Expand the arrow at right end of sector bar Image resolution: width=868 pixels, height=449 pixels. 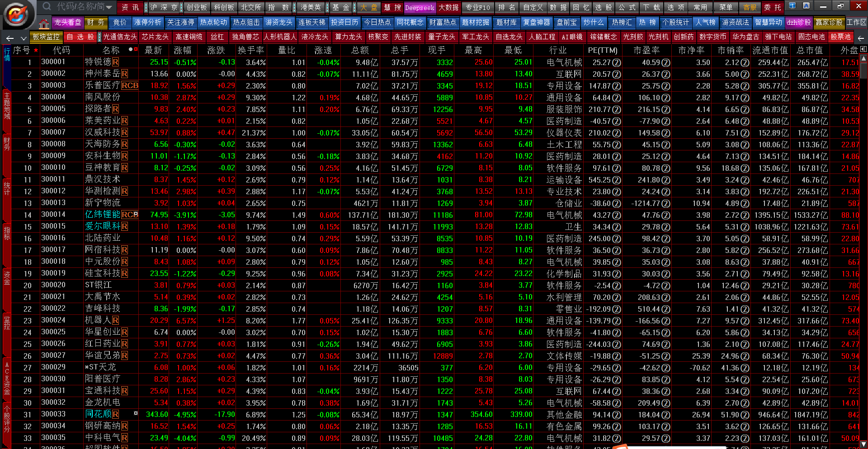tap(861, 38)
